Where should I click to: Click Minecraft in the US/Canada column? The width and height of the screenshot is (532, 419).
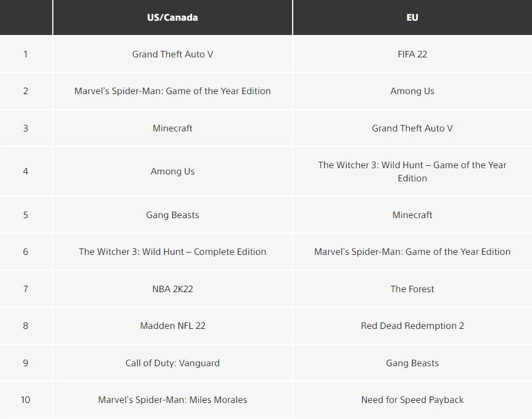coord(172,128)
